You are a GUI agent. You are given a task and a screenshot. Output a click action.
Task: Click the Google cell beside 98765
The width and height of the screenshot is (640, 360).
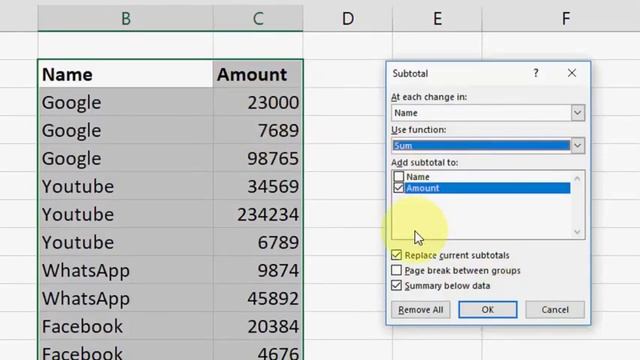[x=125, y=158]
